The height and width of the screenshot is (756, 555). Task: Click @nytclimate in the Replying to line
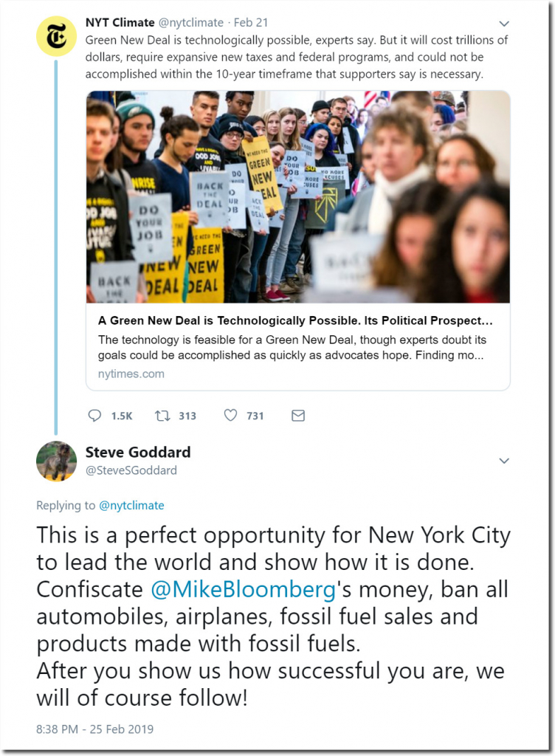coord(131,506)
